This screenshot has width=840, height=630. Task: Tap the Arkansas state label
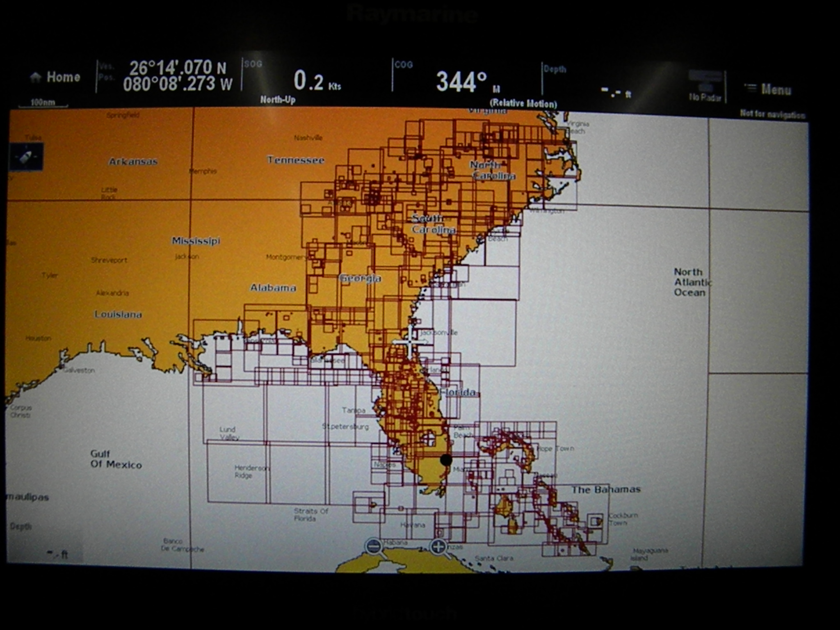[133, 161]
